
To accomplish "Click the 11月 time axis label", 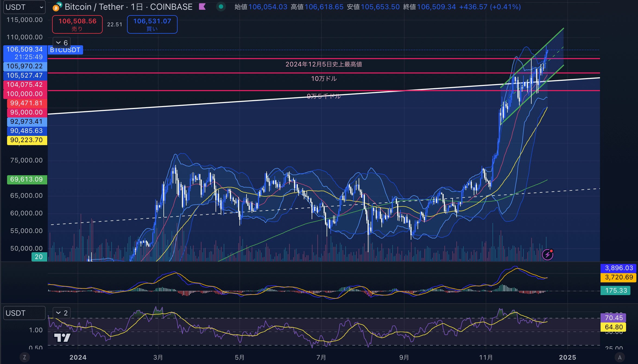I will [486, 357].
